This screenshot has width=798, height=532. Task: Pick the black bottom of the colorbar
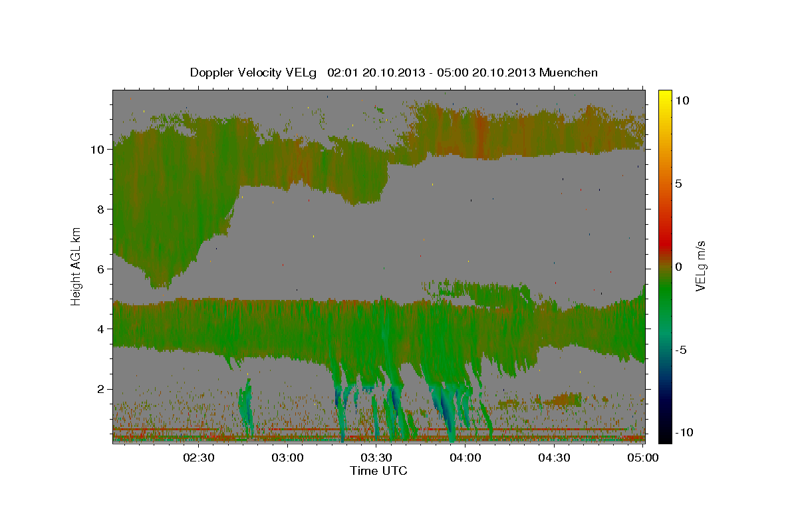(665, 438)
